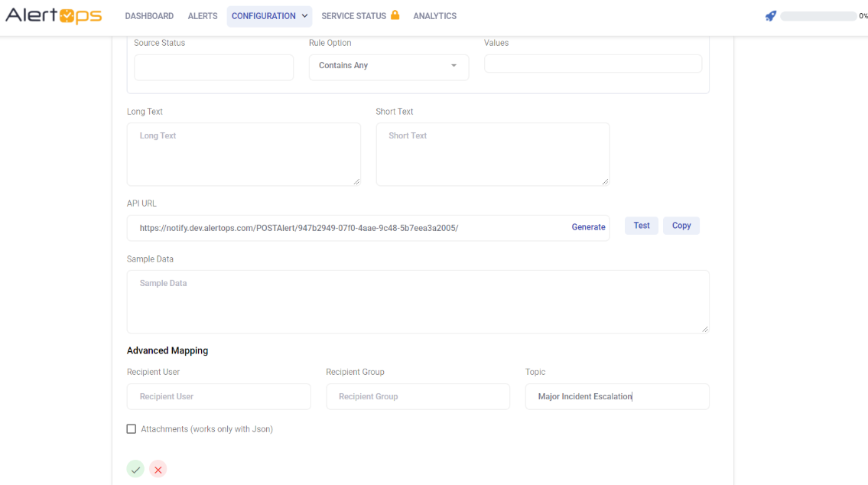The image size is (868, 485).
Task: Click the AlertOps logo
Action: click(54, 16)
